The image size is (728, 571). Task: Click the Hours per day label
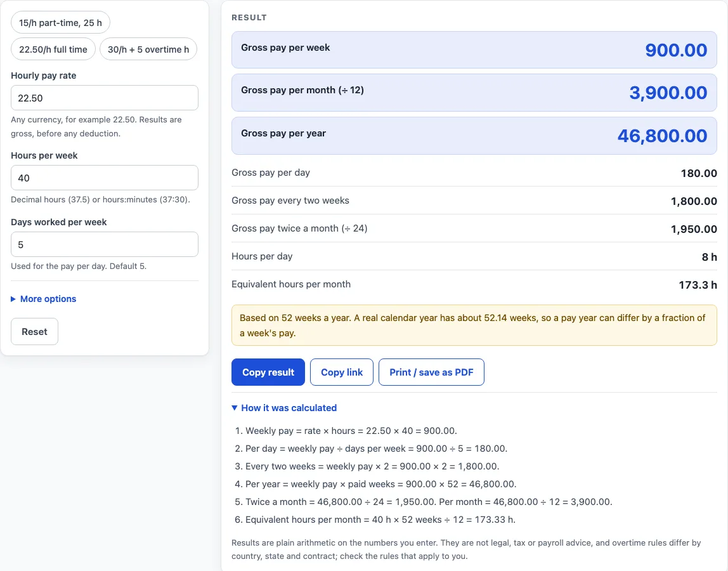pos(262,256)
